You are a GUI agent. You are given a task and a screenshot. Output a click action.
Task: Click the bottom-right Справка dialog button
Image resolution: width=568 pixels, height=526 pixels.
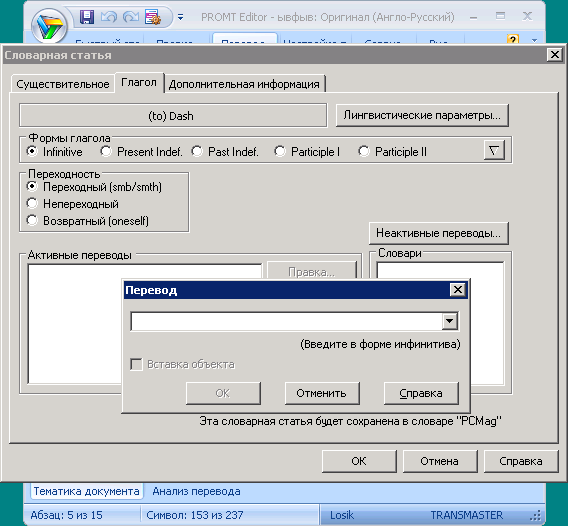pyautogui.click(x=521, y=461)
